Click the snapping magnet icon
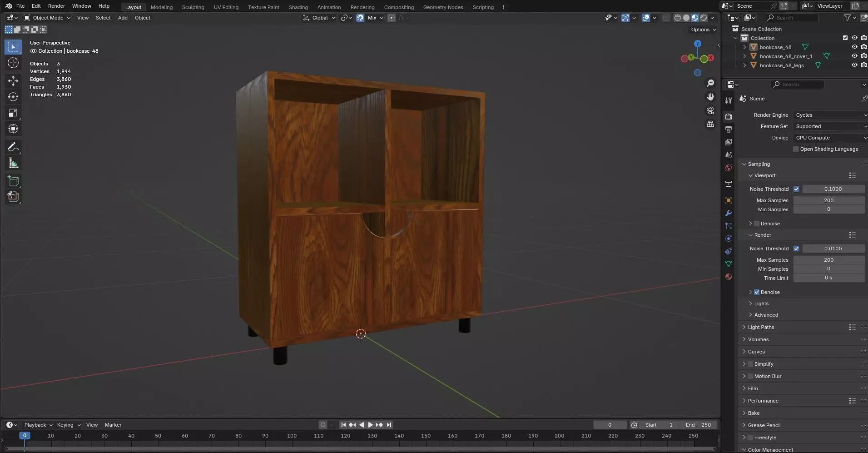The width and height of the screenshot is (868, 453). click(360, 18)
